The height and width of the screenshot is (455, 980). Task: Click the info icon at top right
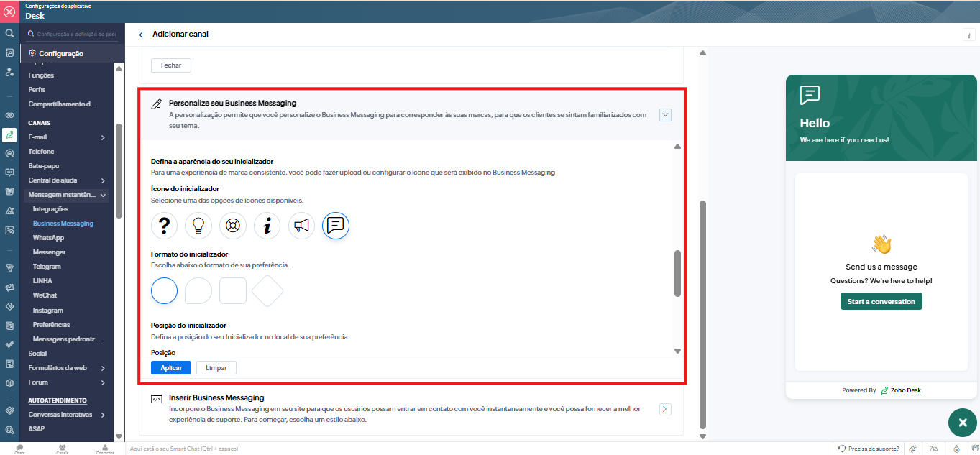coord(968,35)
